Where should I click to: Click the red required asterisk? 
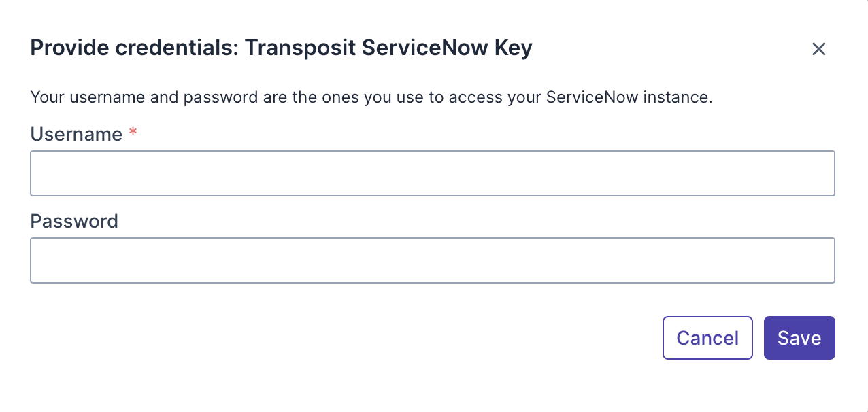[133, 133]
